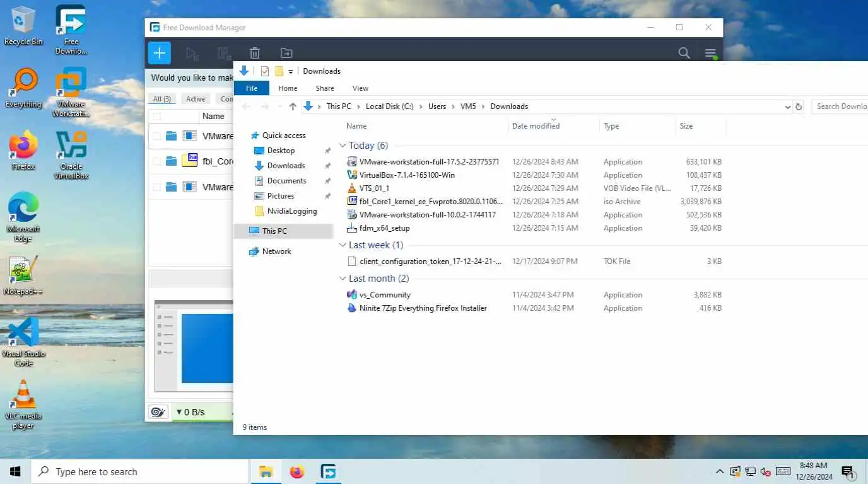
Task: Expand the download speed 0 B/s indicator
Action: 189,412
